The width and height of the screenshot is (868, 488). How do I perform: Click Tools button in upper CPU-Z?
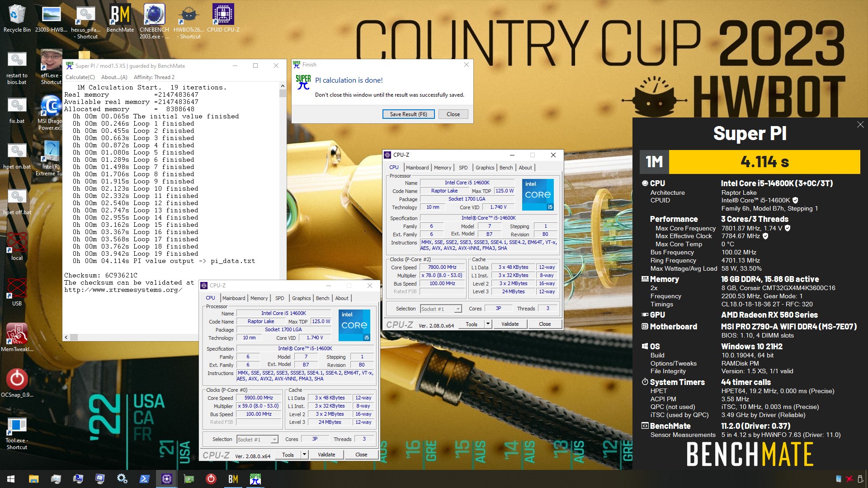tap(471, 324)
